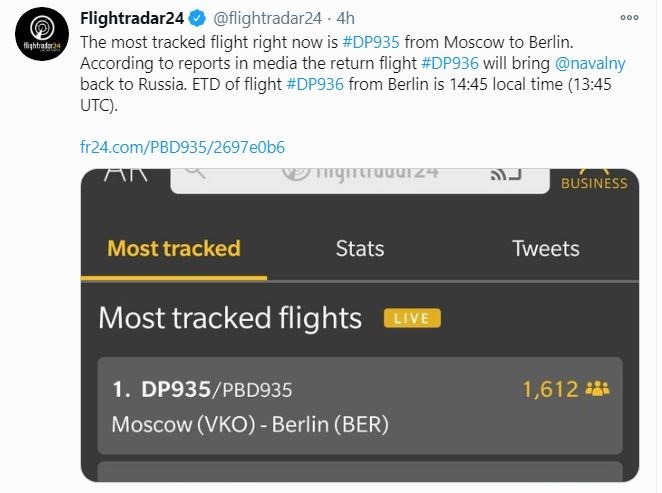This screenshot has width=662, height=493.
Task: Click the LIVE badge
Action: [x=411, y=318]
